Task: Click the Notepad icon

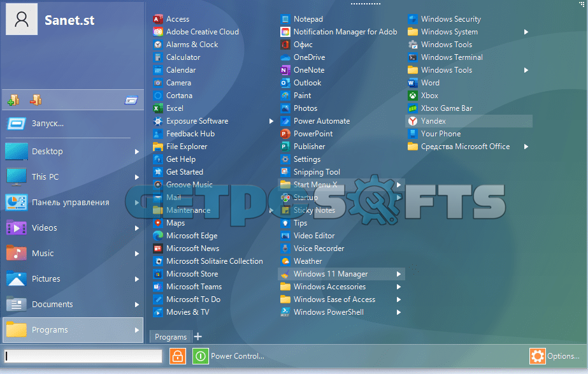Action: [x=285, y=19]
